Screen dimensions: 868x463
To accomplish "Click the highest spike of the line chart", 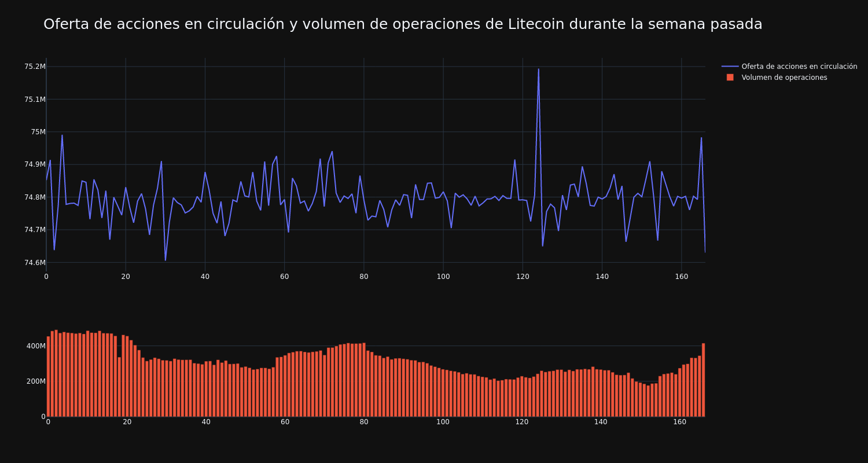I will click(538, 69).
